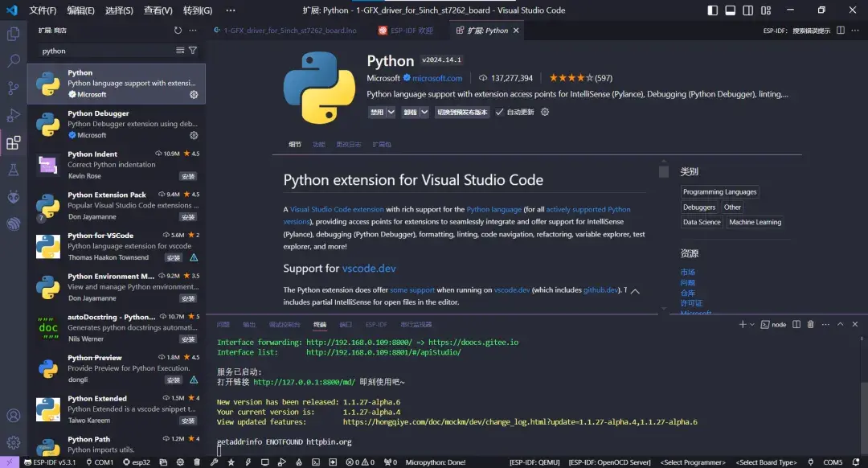Open Run and Debug view
868x468 pixels.
click(14, 115)
